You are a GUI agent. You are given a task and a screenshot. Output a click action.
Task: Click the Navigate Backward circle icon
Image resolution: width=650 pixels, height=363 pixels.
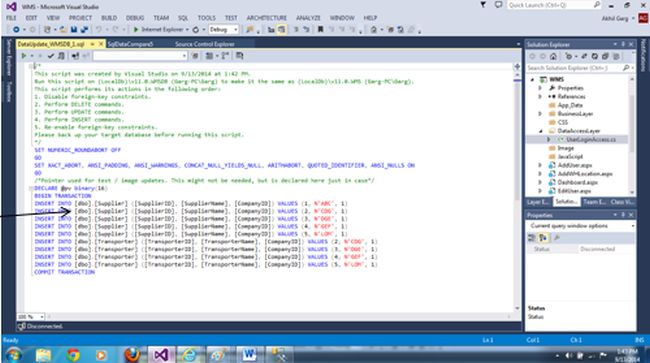click(16, 29)
